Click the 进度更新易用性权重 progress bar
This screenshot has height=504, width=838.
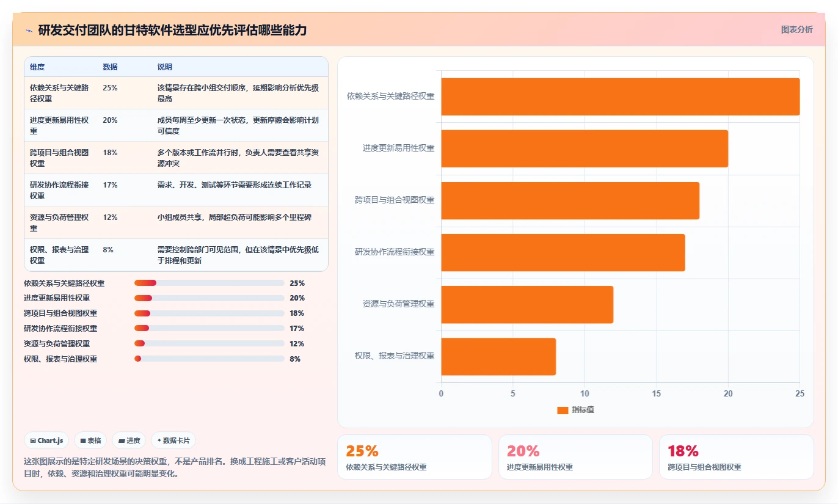point(209,298)
